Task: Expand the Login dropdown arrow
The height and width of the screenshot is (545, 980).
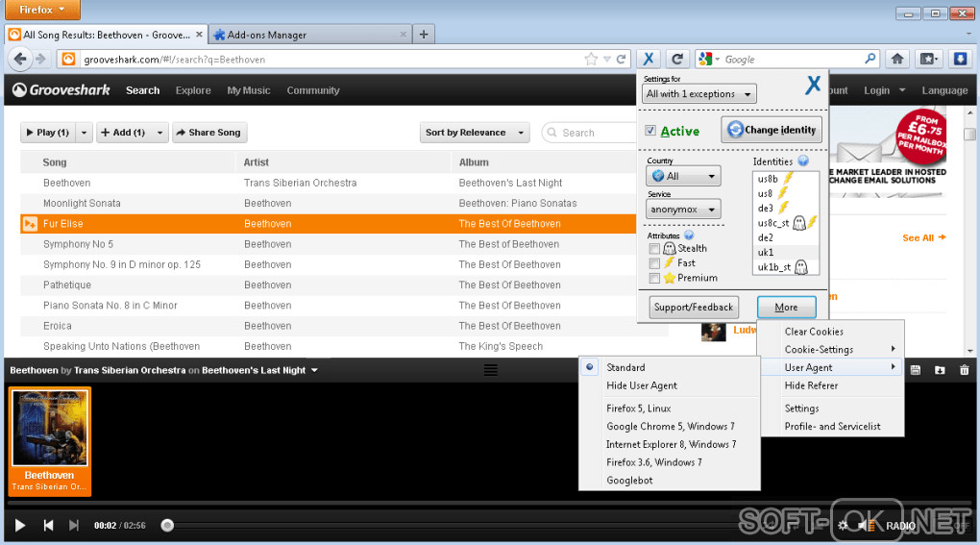Action: point(902,90)
